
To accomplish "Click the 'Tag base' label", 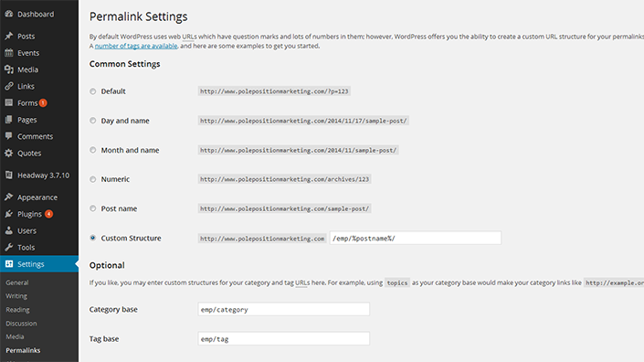I will tap(104, 338).
